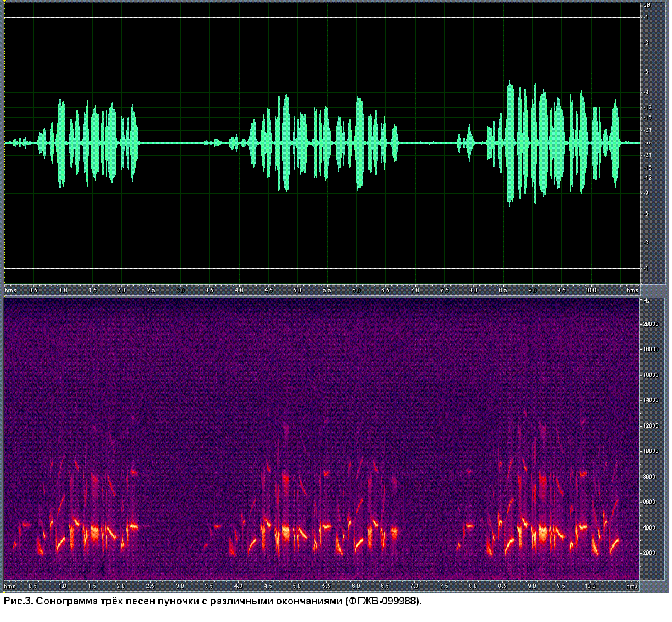Click the 4000 Hz frequency label
The height and width of the screenshot is (622, 672).
(x=649, y=529)
